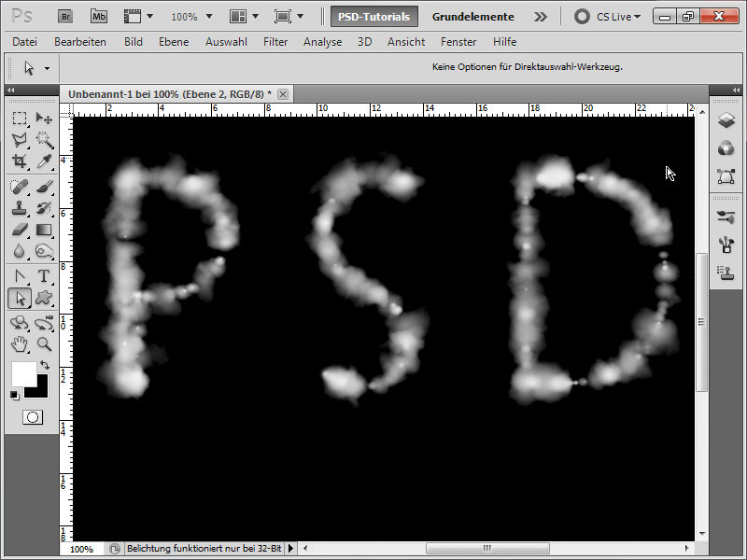Launch Adobe Bridge
Viewport: 747px width, 560px height.
pos(65,17)
